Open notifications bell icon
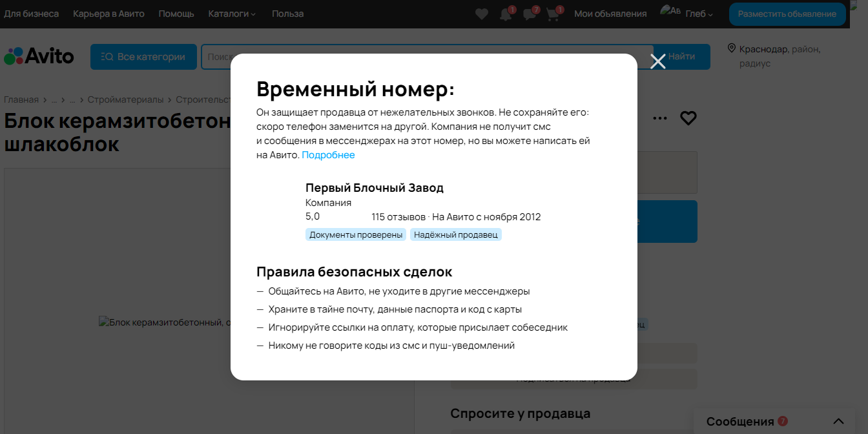Image resolution: width=868 pixels, height=434 pixels. click(506, 14)
